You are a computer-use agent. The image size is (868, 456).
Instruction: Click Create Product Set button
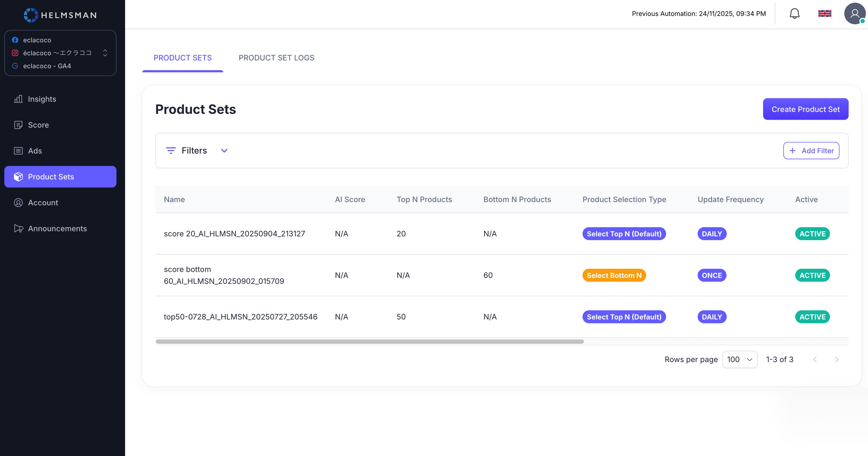(805, 109)
